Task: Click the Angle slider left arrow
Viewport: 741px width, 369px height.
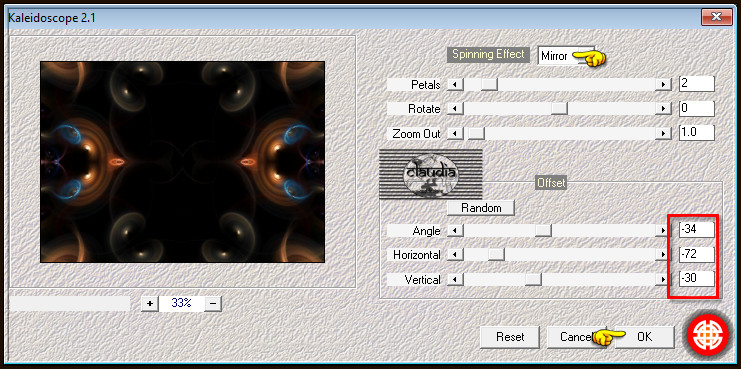Action: point(455,231)
